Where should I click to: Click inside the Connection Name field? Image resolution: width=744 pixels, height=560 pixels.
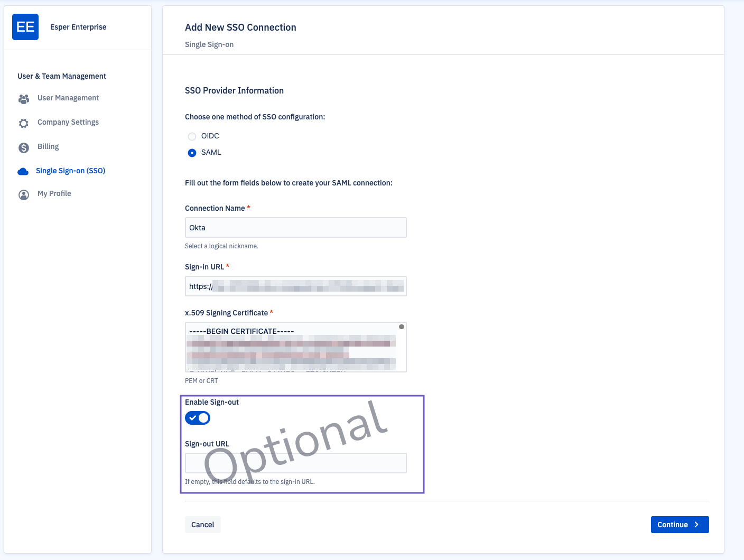pos(295,227)
